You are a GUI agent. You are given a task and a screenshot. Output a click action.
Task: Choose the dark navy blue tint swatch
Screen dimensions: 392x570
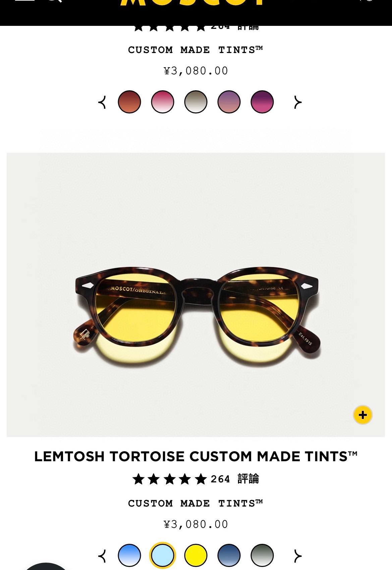click(229, 555)
